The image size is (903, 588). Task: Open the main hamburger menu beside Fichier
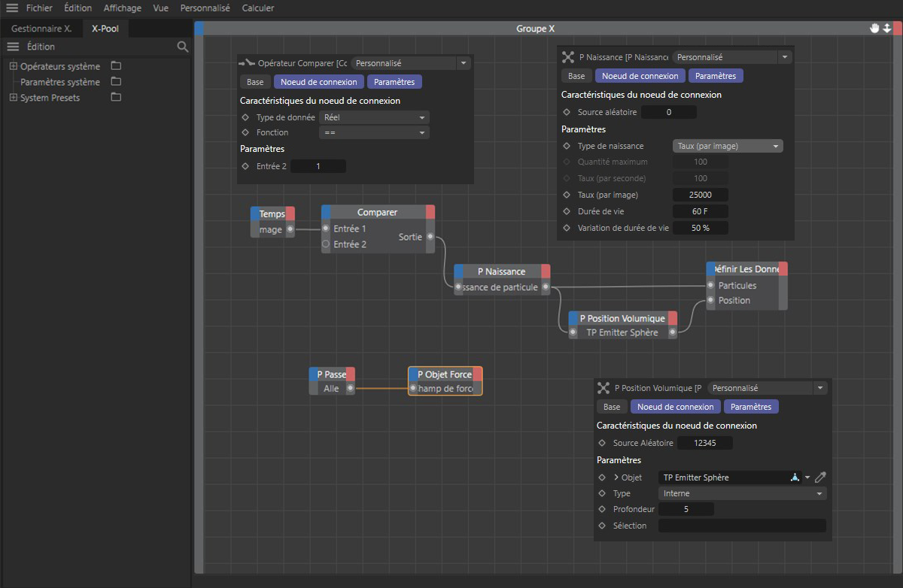point(12,8)
